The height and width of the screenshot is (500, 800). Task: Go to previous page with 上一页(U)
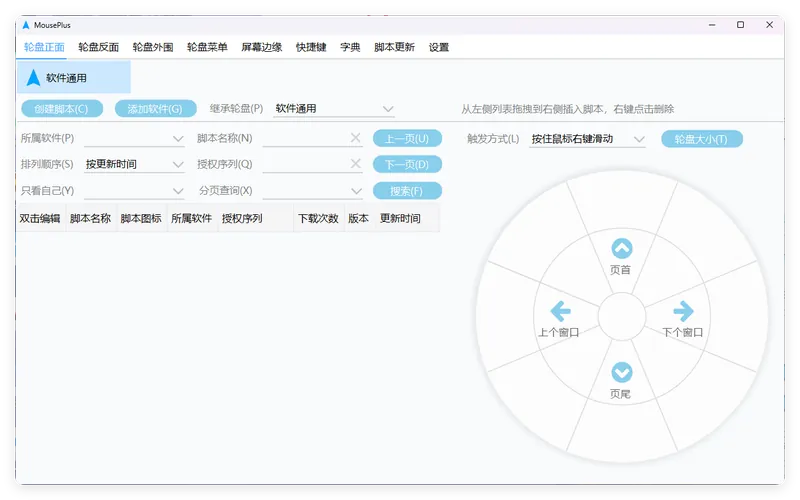click(407, 138)
